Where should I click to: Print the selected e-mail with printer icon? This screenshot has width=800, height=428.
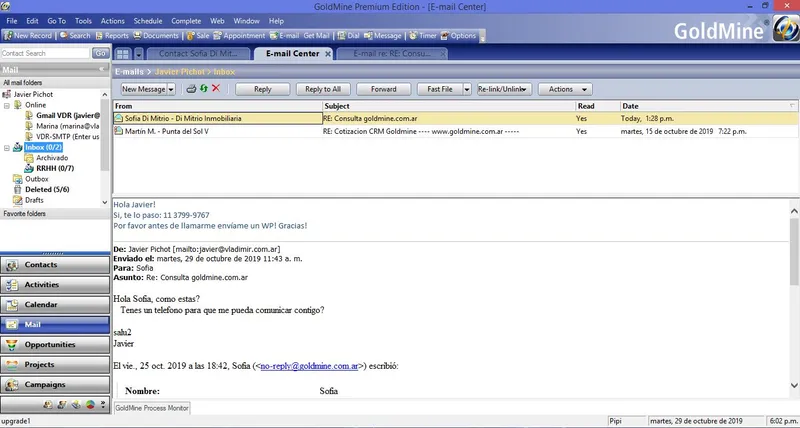point(191,89)
